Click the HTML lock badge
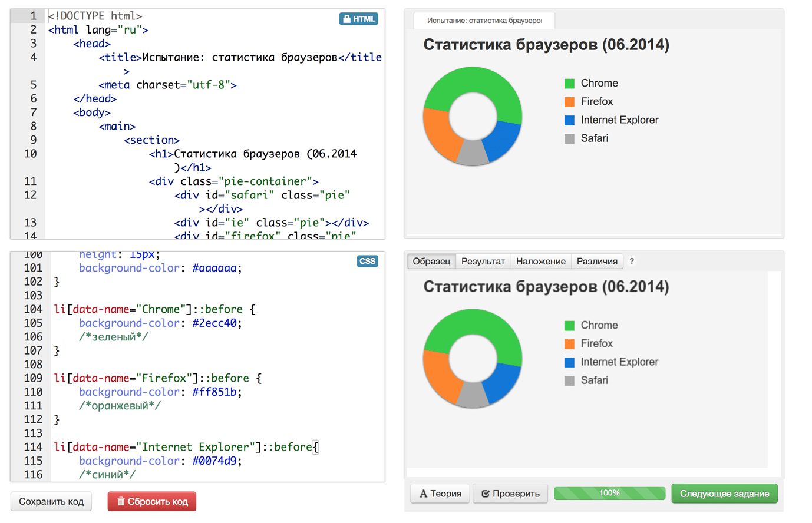This screenshot has width=812, height=523. [358, 19]
